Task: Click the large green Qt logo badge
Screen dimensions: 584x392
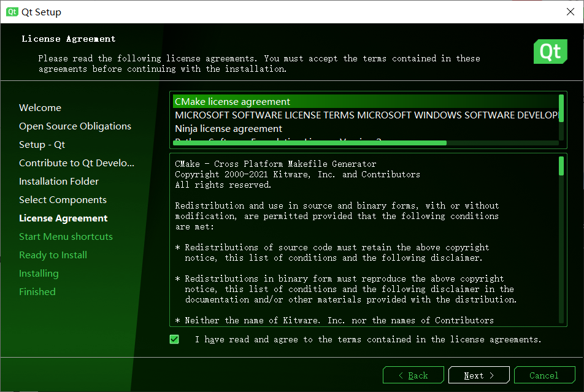Action: tap(550, 52)
